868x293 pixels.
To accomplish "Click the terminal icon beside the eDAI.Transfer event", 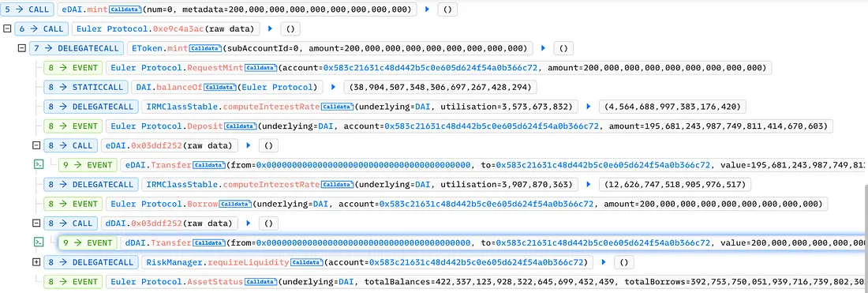I will point(39,165).
